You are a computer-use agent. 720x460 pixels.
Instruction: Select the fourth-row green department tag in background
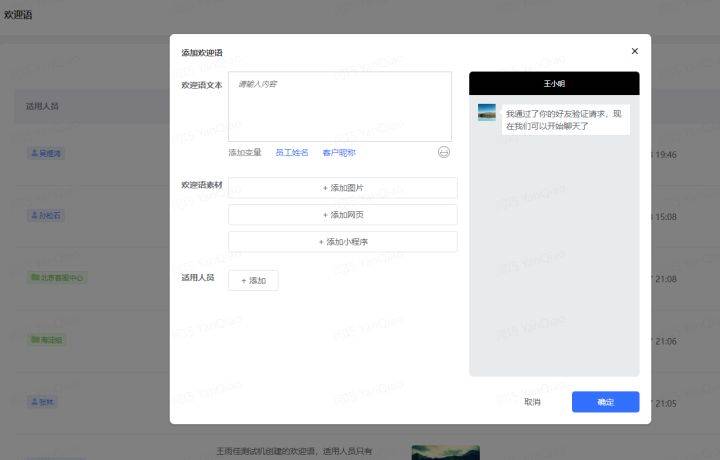[47, 340]
